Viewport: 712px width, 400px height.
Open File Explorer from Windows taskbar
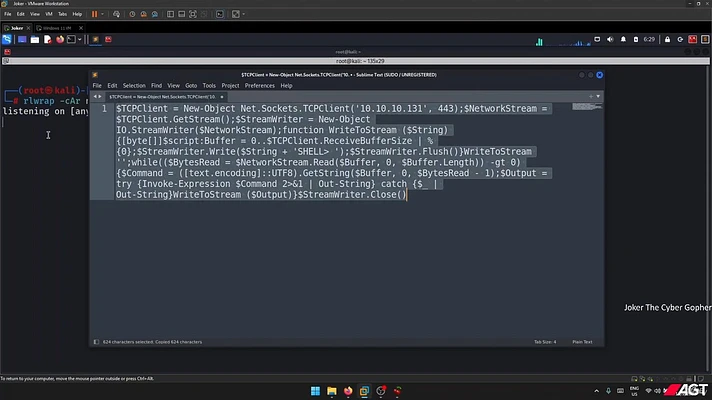click(x=331, y=391)
